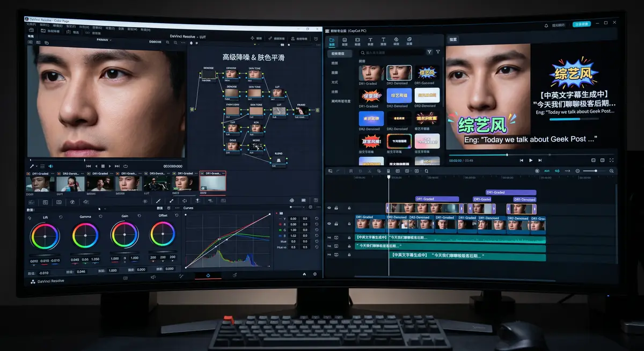This screenshot has width=644, height=351.
Task: Reset the Gamma color wheel
Action: 100,216
